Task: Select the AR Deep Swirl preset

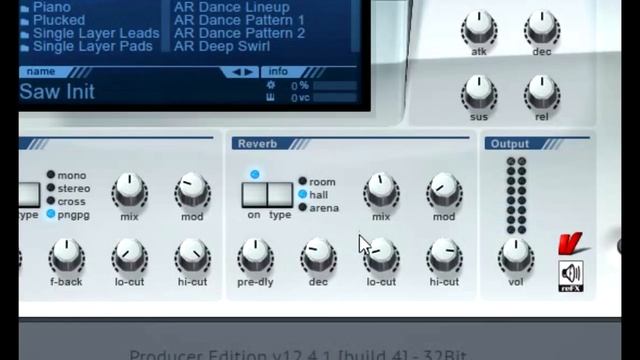Action: pos(222,46)
